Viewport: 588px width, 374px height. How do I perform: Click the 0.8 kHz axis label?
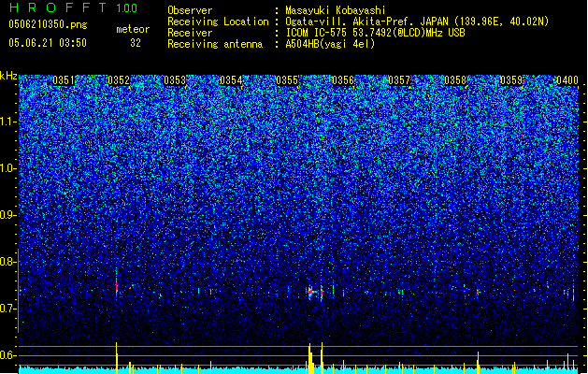[7, 262]
